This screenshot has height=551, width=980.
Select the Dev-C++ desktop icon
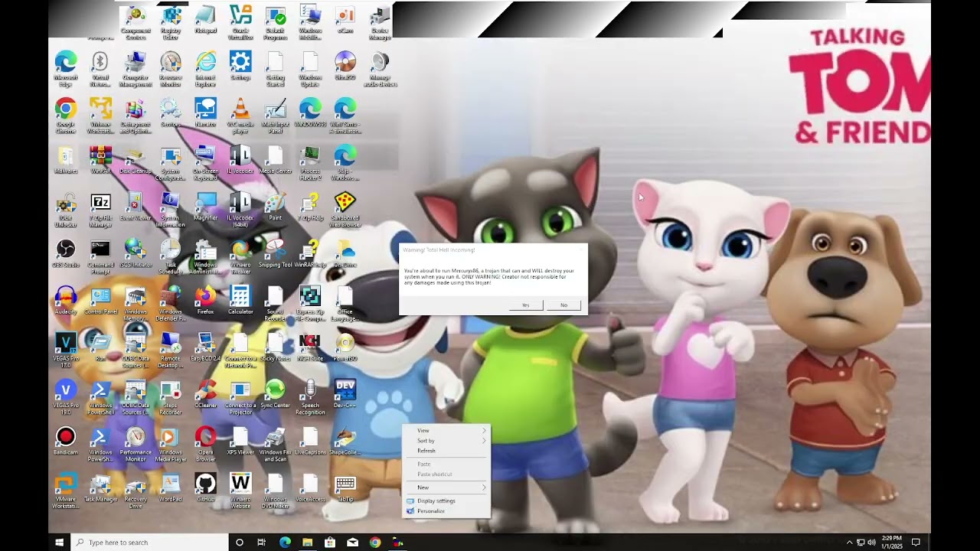[x=345, y=393]
